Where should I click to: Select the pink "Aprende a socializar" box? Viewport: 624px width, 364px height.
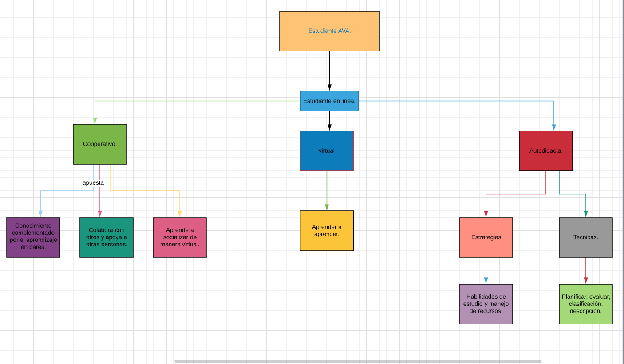click(x=179, y=237)
